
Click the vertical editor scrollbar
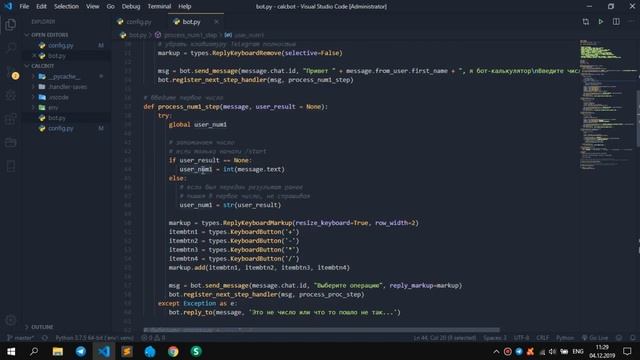(638, 118)
